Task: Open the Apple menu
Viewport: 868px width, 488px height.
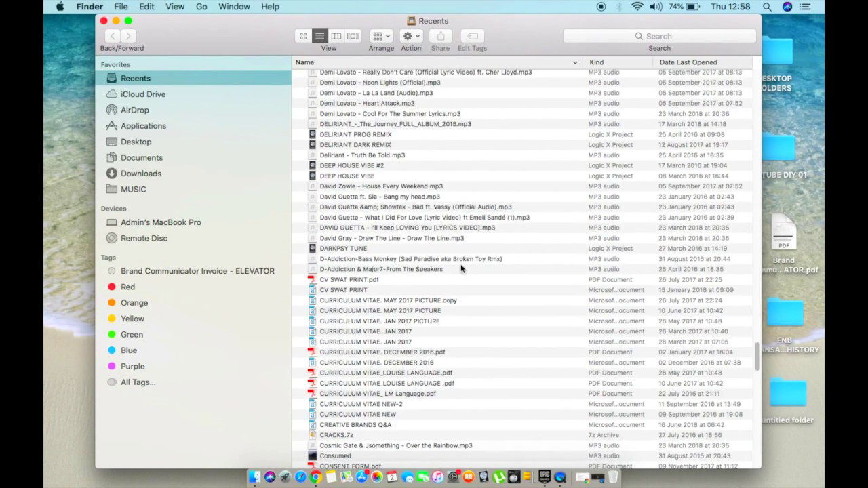Action: point(60,7)
